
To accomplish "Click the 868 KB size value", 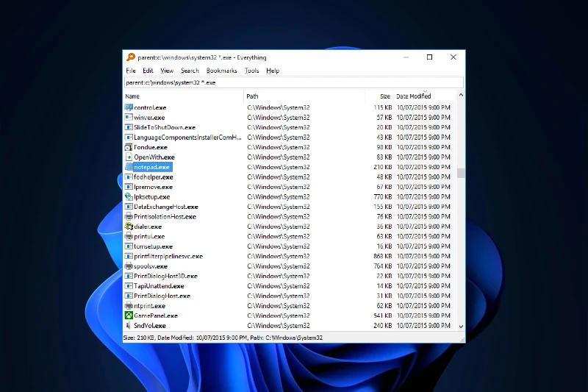I will [382, 256].
